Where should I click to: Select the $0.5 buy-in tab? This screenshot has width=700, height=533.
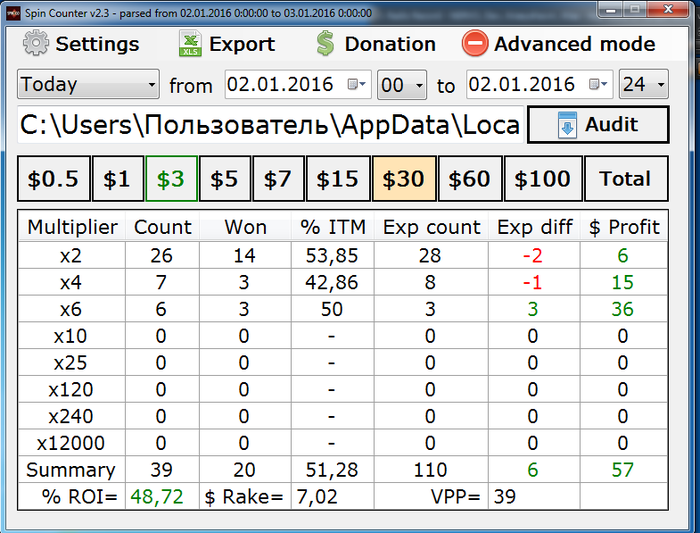coord(54,179)
